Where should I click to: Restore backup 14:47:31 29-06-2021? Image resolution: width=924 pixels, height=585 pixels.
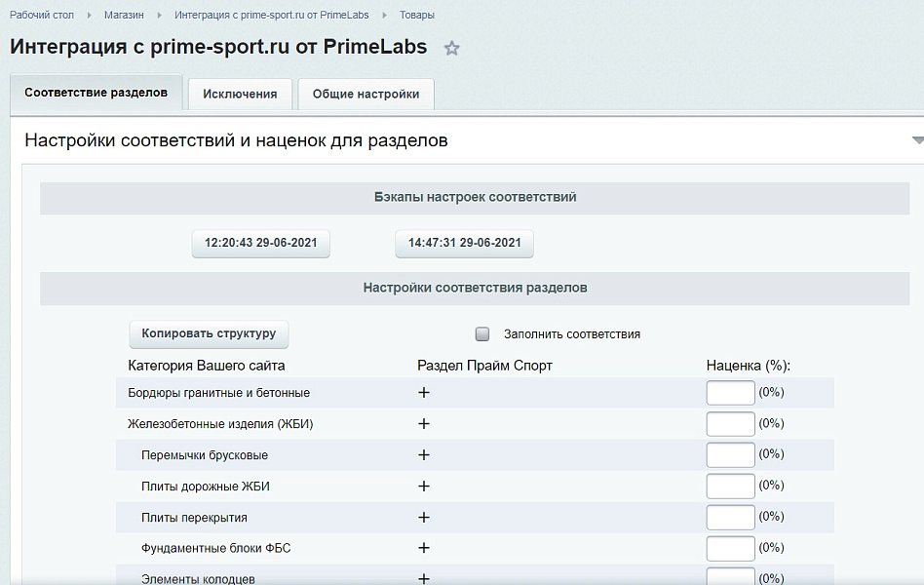(464, 244)
